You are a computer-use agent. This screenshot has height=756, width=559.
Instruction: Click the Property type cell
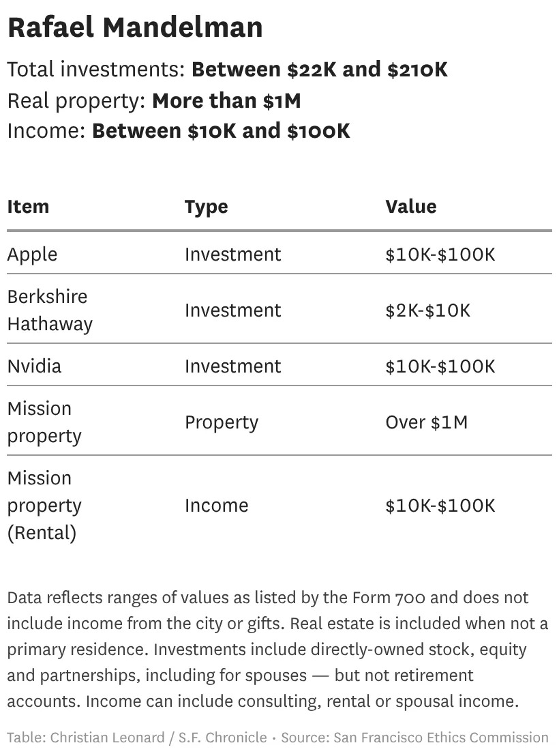click(221, 422)
